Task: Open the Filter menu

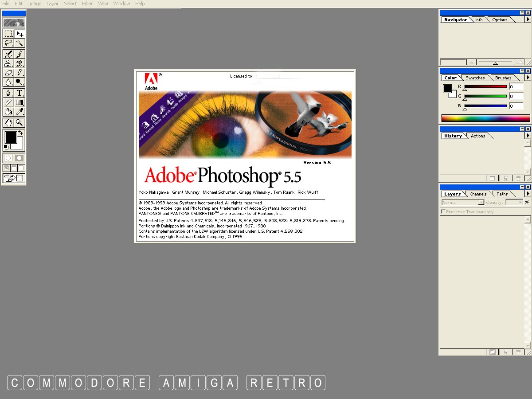Action: point(87,4)
